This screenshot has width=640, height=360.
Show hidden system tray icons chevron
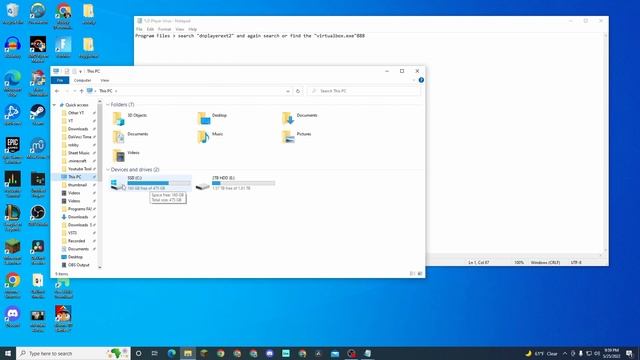565,353
